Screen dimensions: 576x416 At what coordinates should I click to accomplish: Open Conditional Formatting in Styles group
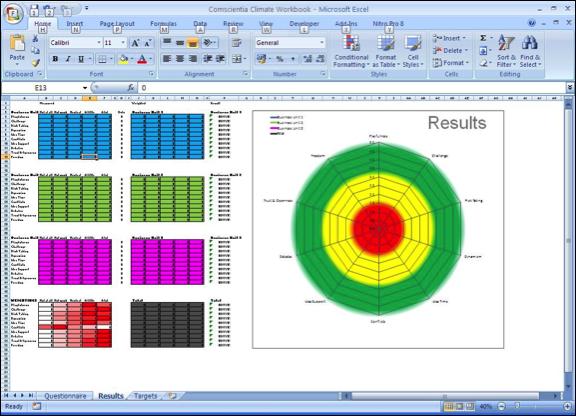tap(351, 51)
